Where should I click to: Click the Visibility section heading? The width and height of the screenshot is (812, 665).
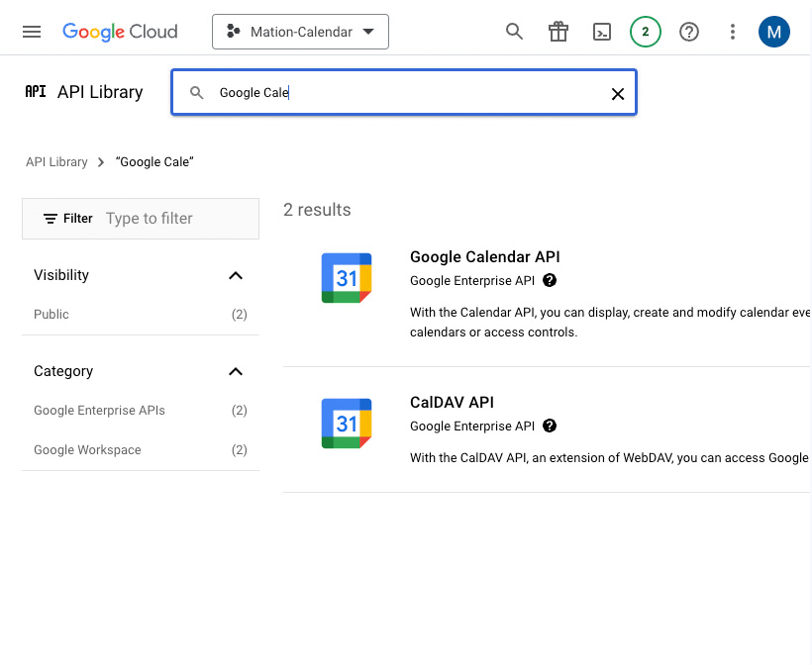[61, 275]
